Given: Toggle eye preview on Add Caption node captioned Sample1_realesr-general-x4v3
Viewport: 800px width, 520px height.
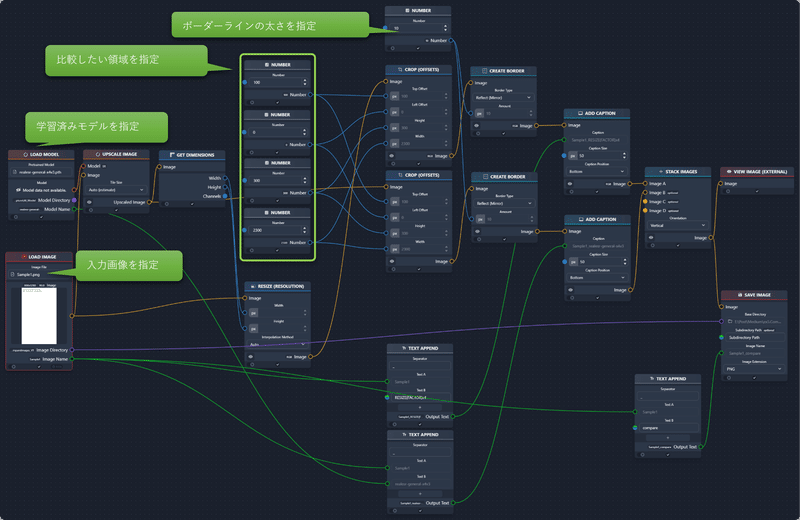Looking at the screenshot, I should [x=570, y=290].
